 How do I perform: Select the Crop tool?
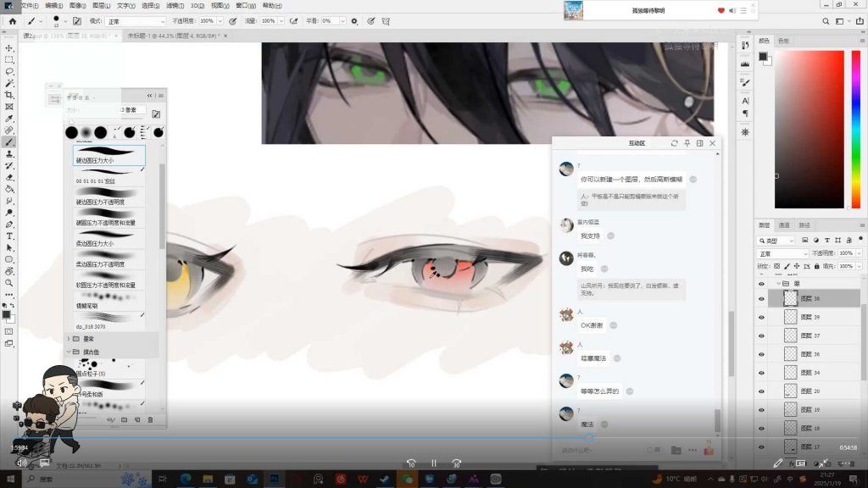tap(9, 96)
